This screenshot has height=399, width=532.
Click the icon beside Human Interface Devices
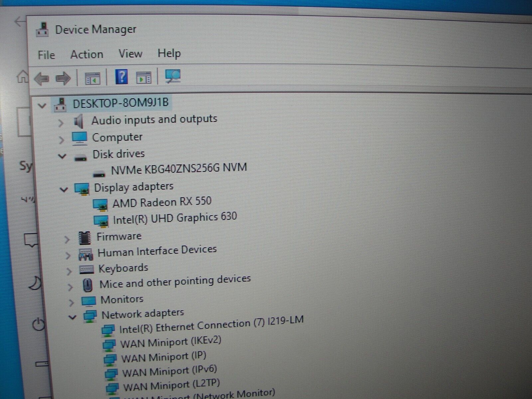(x=86, y=254)
